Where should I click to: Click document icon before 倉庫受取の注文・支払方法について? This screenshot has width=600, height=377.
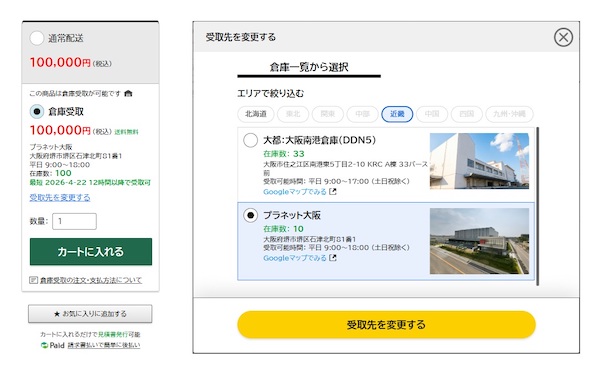click(33, 280)
